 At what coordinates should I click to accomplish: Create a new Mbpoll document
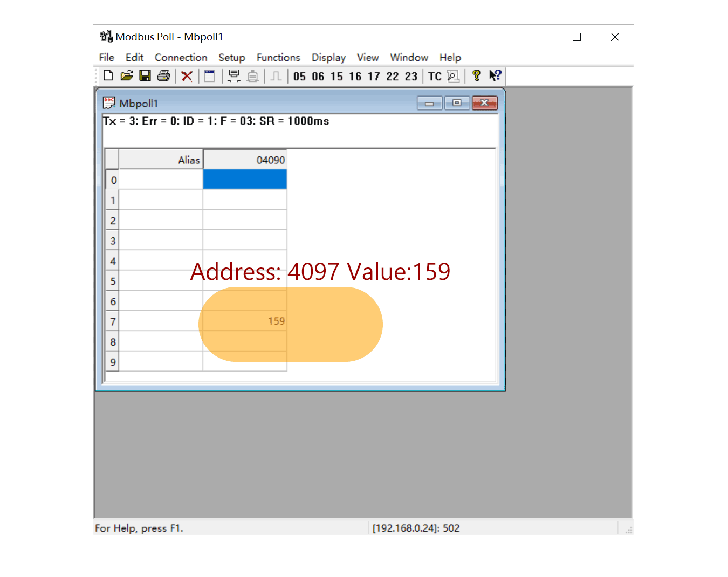coord(108,75)
